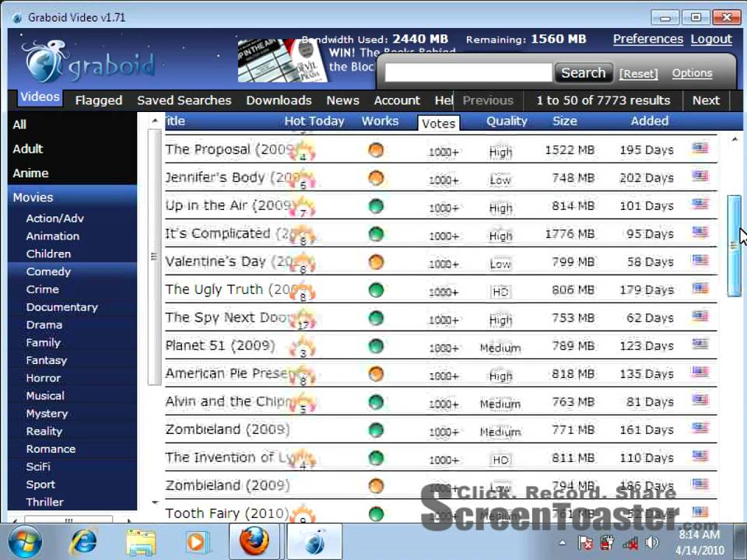Open Windows Explorer folder icon on taskbar

coord(141,542)
